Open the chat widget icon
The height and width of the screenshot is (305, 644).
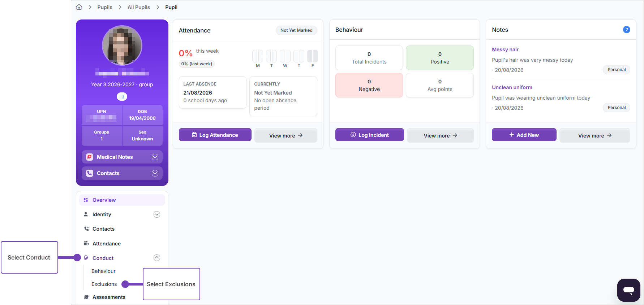click(x=628, y=290)
